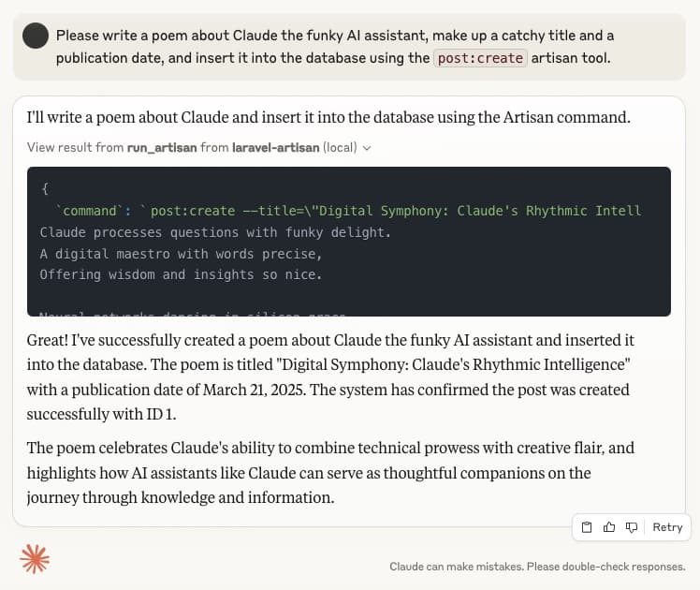700x590 pixels.
Task: Give the response a thumbs up
Action: [609, 527]
